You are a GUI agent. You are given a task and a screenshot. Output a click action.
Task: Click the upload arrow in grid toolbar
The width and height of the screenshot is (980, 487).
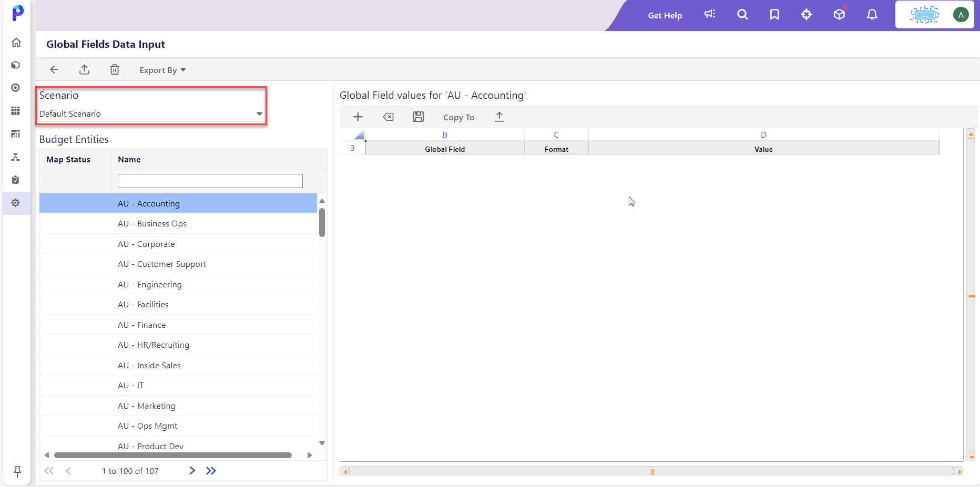pyautogui.click(x=499, y=117)
